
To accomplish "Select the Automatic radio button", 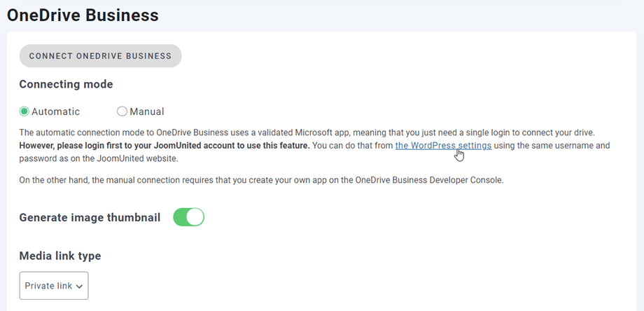I will [x=24, y=111].
